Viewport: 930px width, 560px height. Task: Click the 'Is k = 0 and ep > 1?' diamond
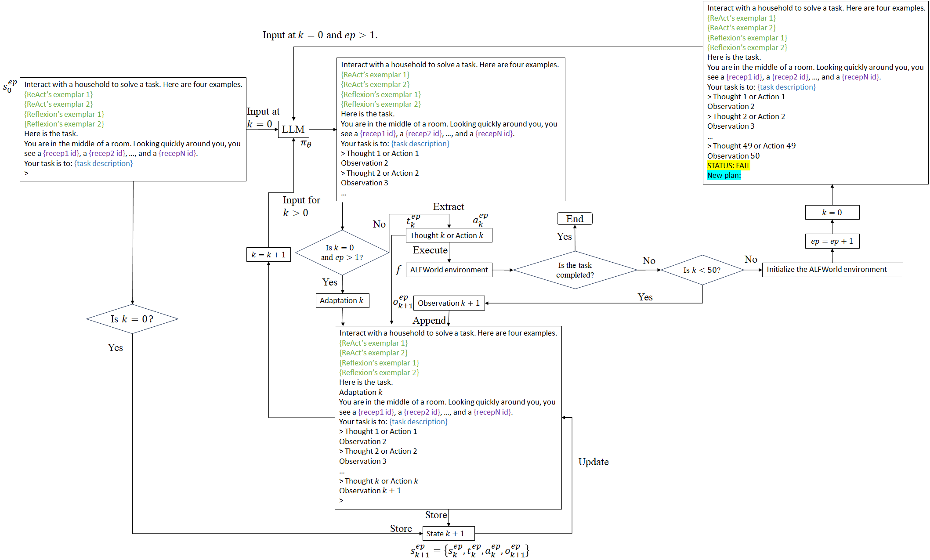(x=342, y=253)
